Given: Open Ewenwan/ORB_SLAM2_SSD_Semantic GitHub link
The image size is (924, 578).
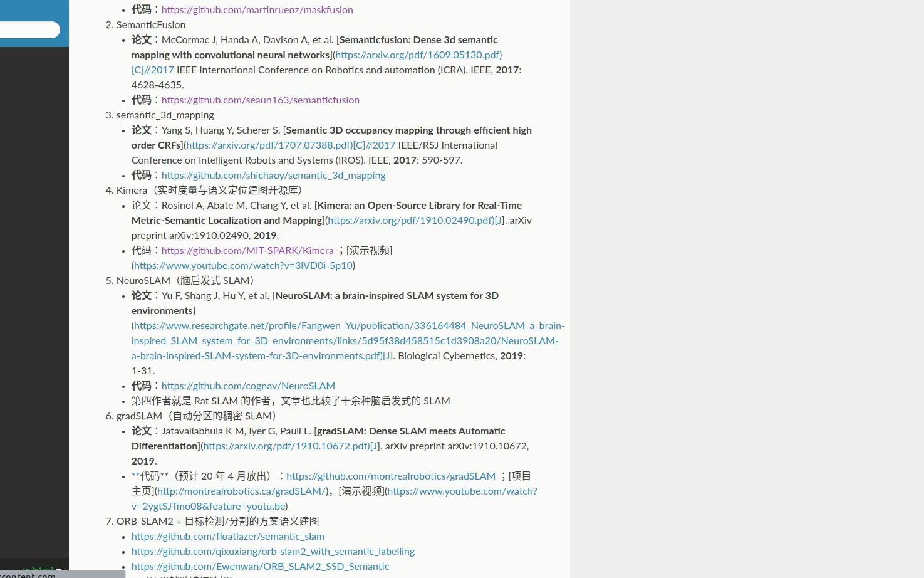Looking at the screenshot, I should click(x=260, y=567).
